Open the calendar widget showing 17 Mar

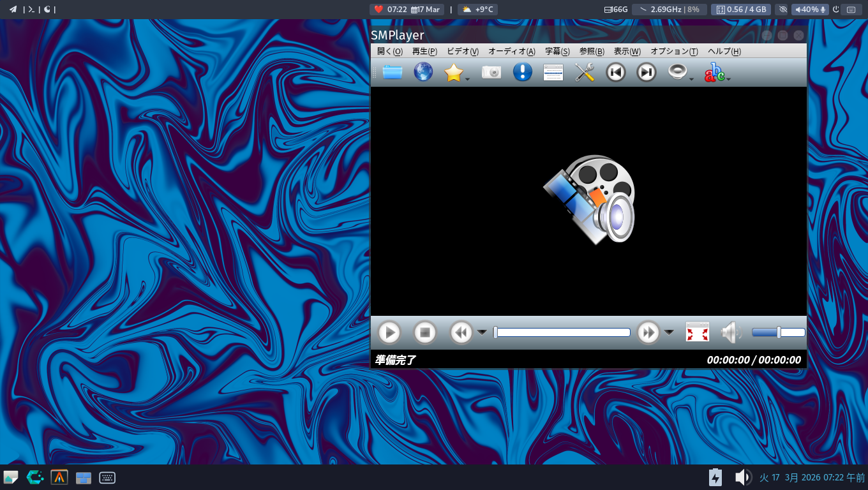click(426, 10)
